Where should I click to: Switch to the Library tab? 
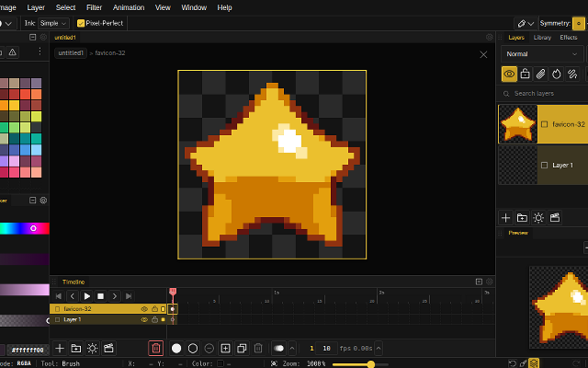(x=542, y=38)
